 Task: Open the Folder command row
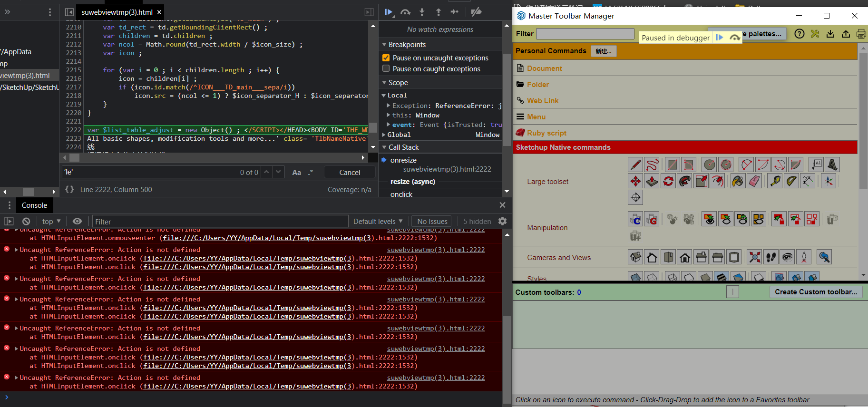(x=538, y=84)
